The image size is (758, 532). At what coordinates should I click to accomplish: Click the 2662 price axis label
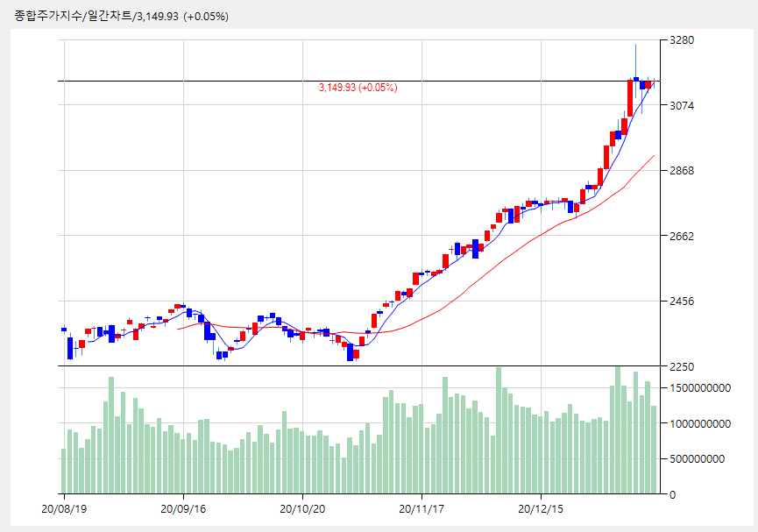click(x=682, y=236)
